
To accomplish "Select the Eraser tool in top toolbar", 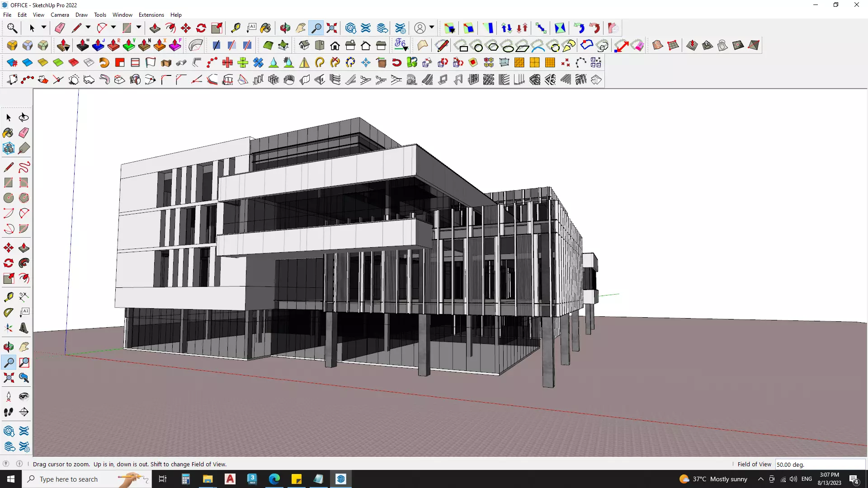I will (x=60, y=28).
